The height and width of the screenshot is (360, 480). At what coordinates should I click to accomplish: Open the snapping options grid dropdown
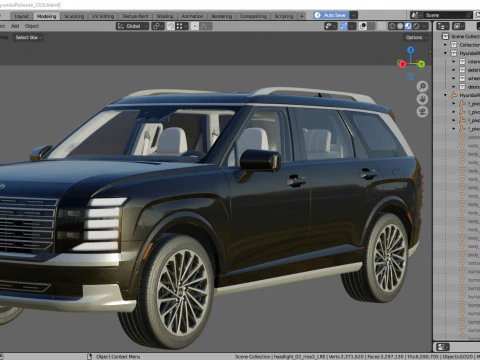182,26
